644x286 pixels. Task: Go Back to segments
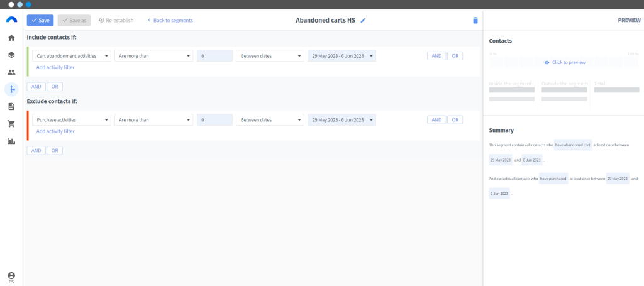[x=170, y=21]
